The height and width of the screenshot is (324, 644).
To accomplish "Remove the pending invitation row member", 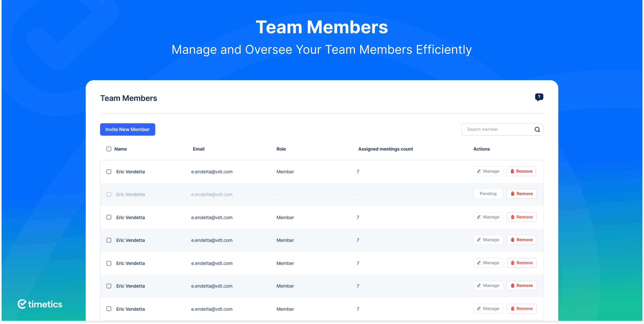I will [521, 193].
